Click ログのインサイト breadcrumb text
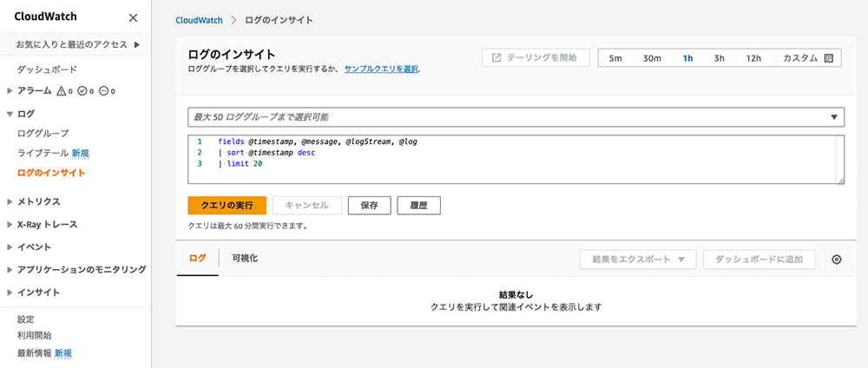The image size is (868, 368). pyautogui.click(x=279, y=21)
